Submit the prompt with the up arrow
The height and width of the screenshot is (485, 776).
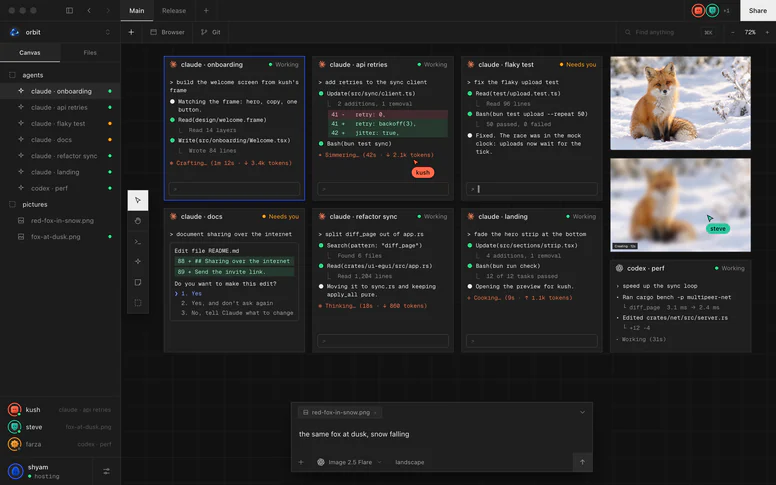tap(582, 462)
